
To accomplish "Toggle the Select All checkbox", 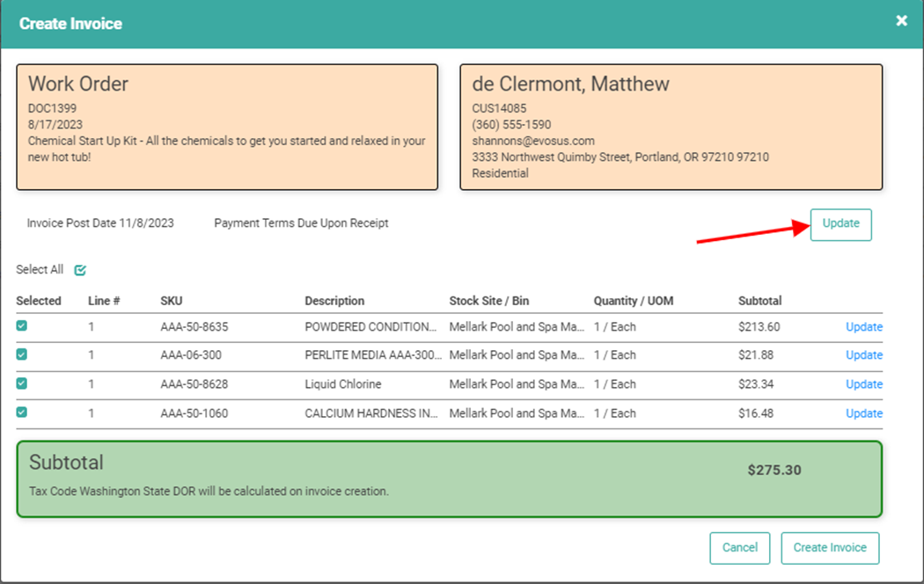I will point(80,270).
